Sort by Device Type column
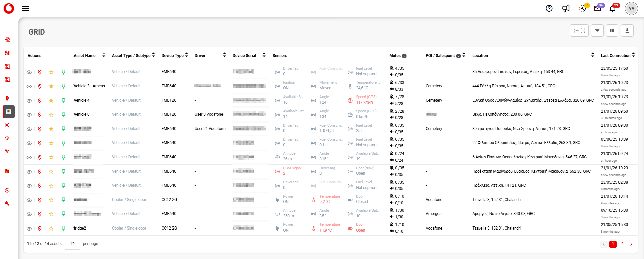Viewport: 644px width, 259px height. pos(186,55)
